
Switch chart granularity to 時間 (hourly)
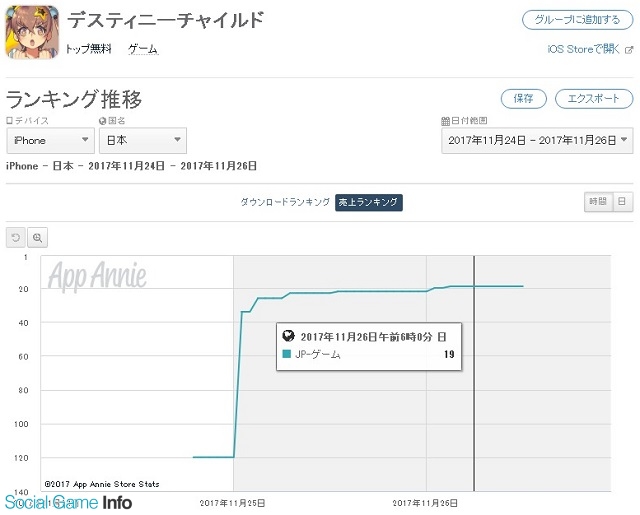tap(598, 201)
